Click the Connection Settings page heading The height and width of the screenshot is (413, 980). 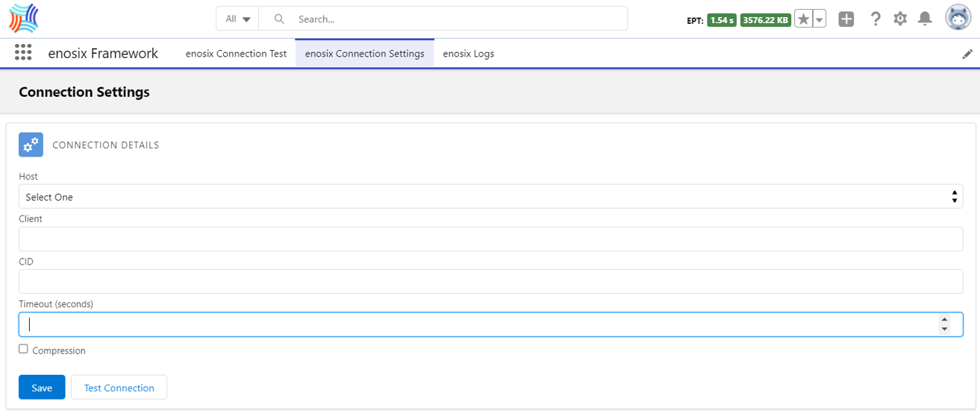84,92
